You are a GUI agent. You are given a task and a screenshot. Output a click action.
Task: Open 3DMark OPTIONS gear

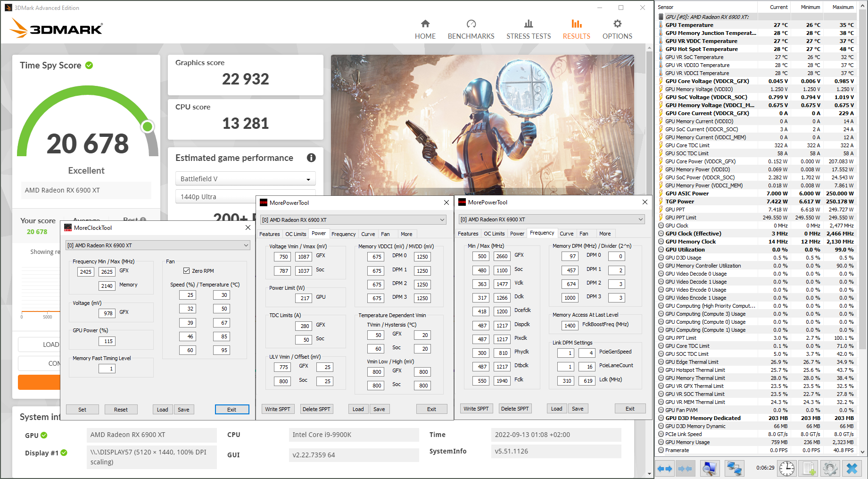coord(617,29)
